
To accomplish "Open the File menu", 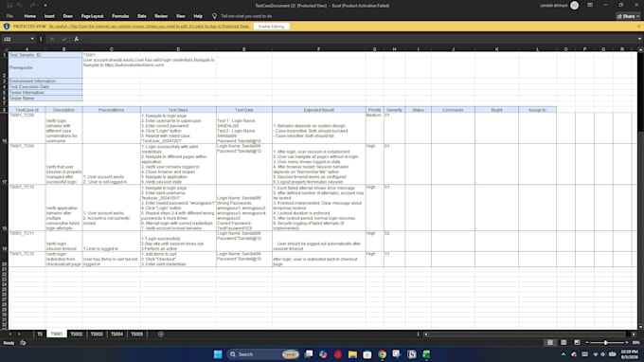I will [9, 16].
